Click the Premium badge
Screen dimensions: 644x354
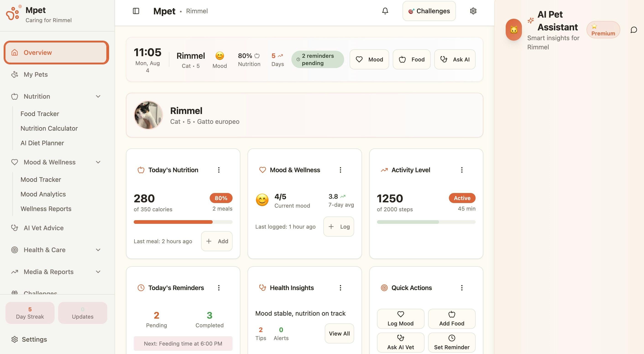point(603,30)
